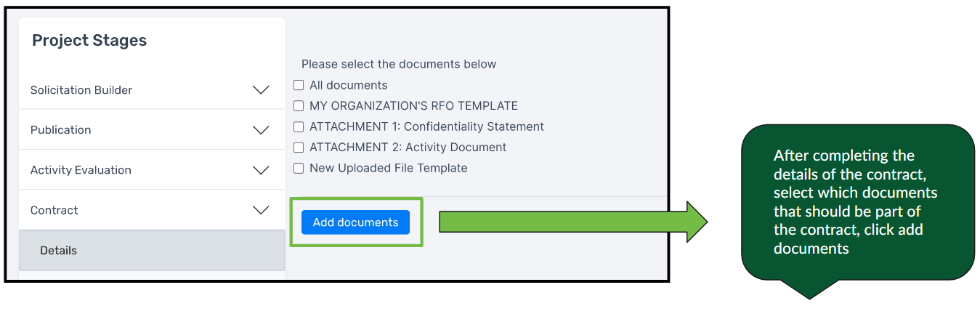
Task: Expand Activity Evaluation chevron arrow
Action: (261, 170)
